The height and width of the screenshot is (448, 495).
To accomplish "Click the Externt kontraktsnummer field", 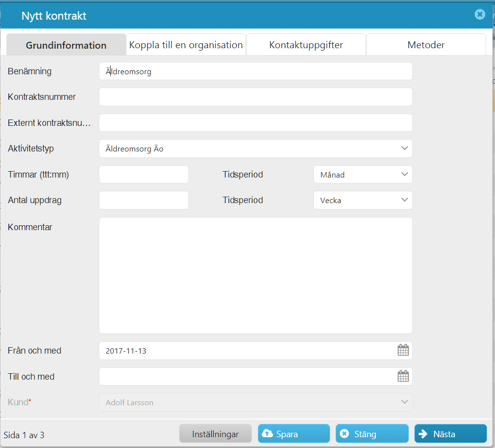I will [256, 123].
